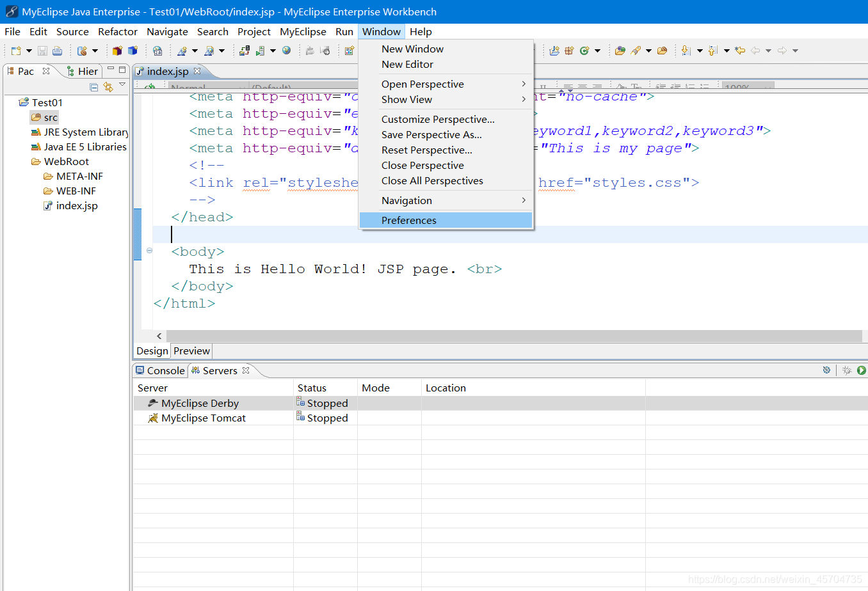Maximize the Package Explorer panel

point(122,70)
